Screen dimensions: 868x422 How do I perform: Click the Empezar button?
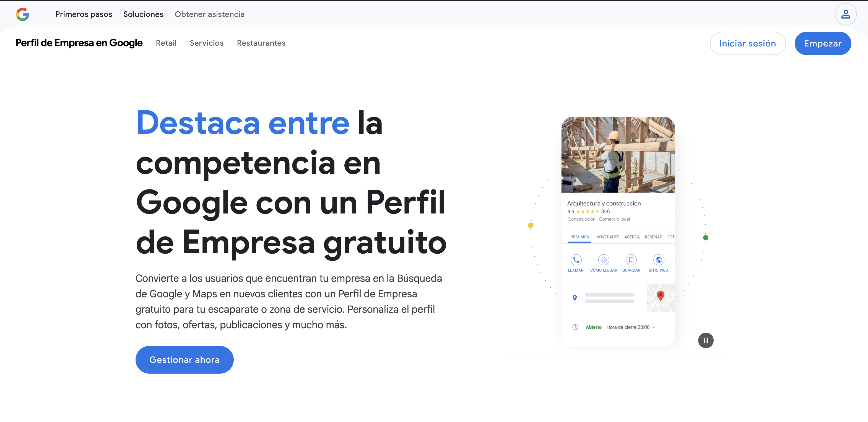823,43
